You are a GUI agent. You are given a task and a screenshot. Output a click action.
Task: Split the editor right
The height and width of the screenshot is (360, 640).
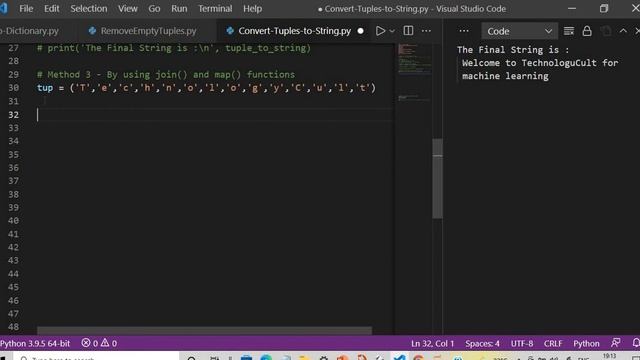(408, 31)
